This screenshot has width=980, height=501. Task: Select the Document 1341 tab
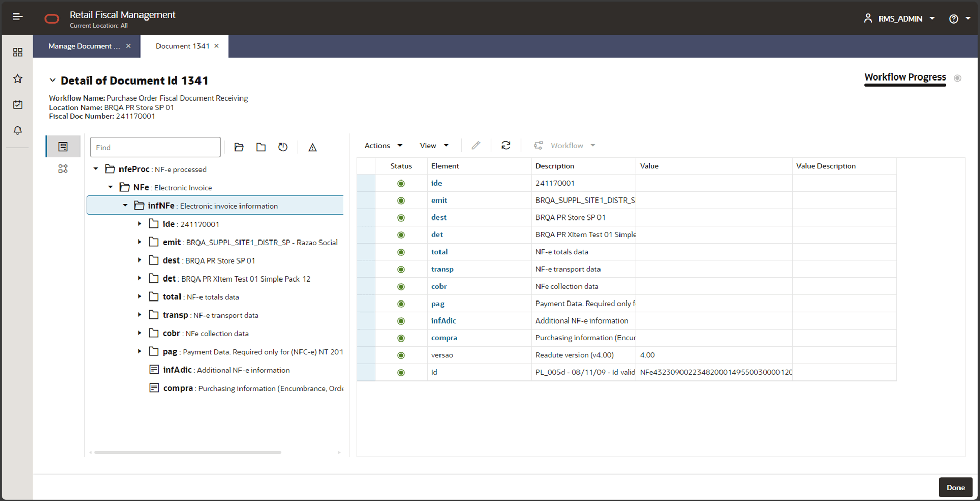183,46
